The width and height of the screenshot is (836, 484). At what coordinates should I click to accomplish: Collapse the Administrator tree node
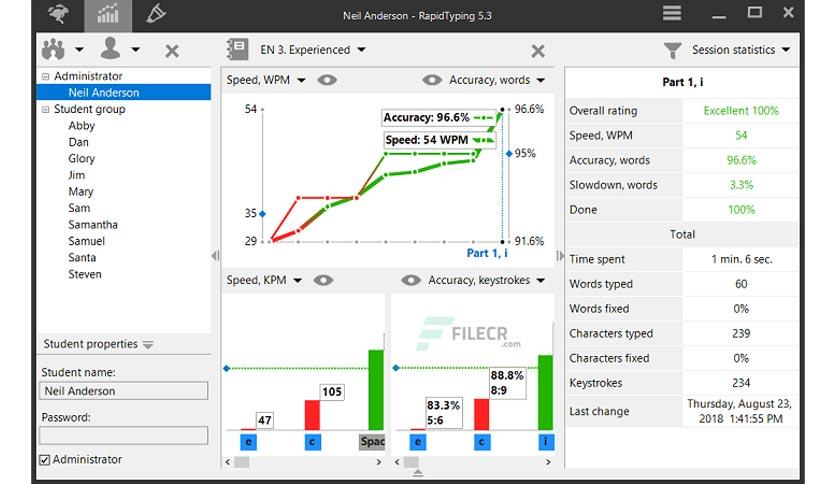point(46,76)
